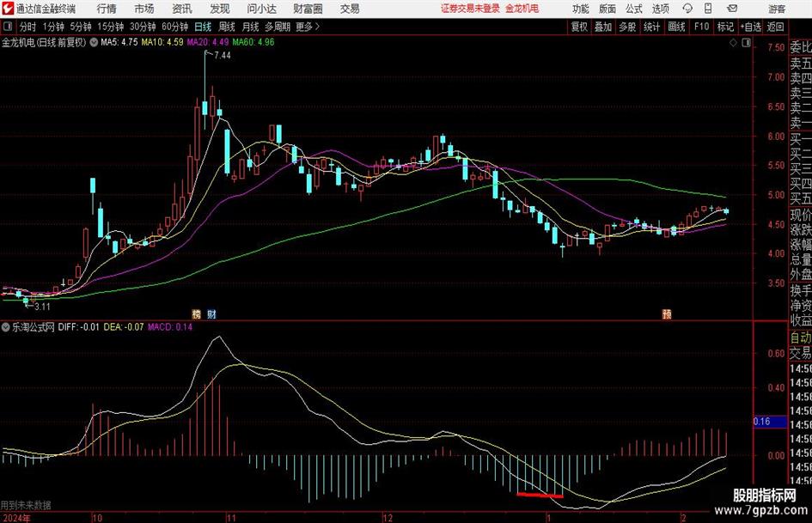Open the 行情 menu
The height and width of the screenshot is (523, 812).
107,9
